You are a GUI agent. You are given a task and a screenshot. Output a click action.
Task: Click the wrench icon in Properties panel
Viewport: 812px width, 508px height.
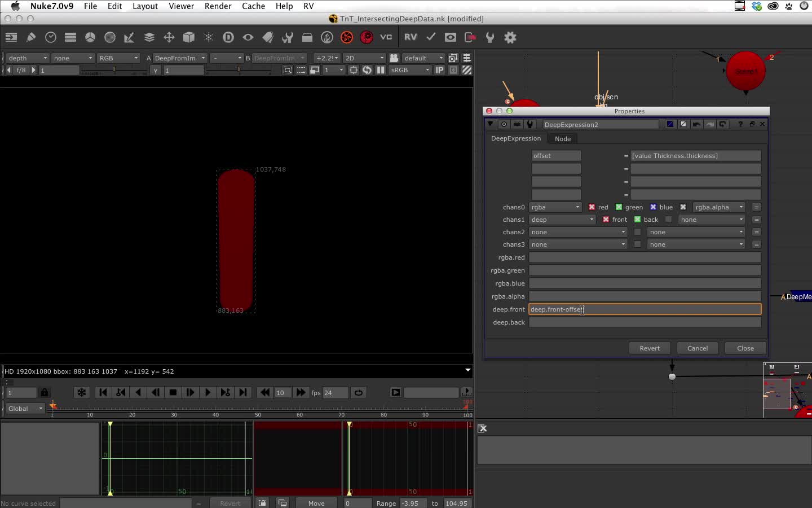click(x=530, y=124)
